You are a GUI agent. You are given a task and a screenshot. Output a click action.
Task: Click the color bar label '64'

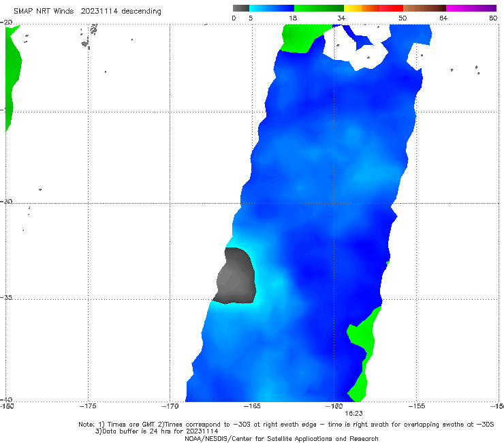(x=443, y=18)
